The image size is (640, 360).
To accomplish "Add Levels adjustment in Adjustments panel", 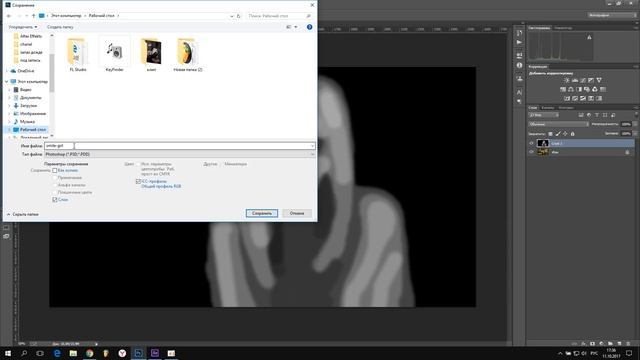I will pyautogui.click(x=575, y=80).
